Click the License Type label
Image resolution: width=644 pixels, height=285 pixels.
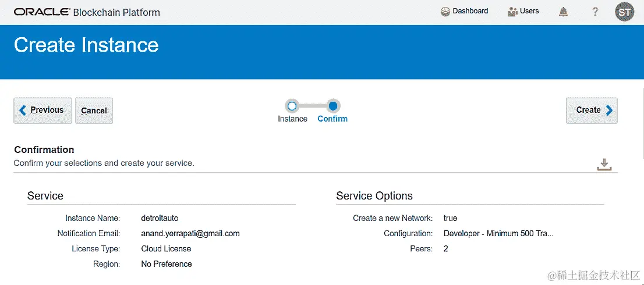(95, 249)
